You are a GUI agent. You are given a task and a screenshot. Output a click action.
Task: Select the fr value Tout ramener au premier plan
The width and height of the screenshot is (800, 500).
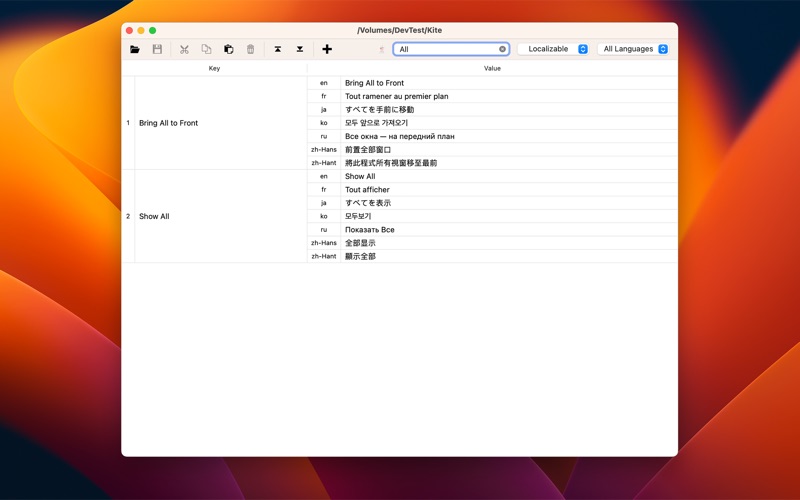click(x=396, y=96)
